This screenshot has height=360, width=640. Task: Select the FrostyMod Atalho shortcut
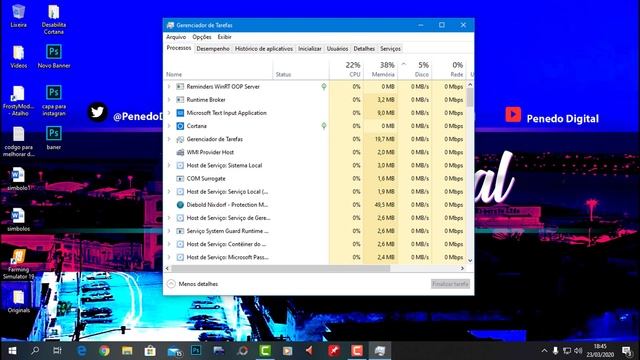click(18, 101)
